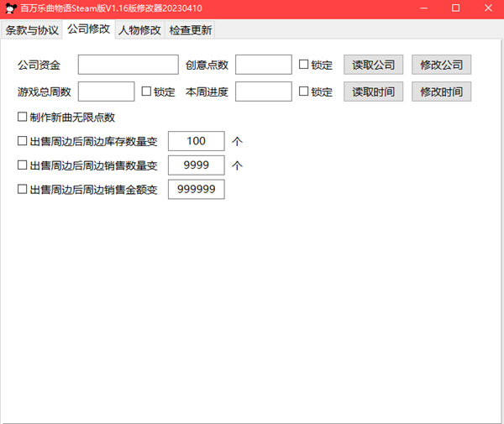The image size is (504, 424).
Task: Switch to the 条款与协议 tab
Action: coord(32,30)
